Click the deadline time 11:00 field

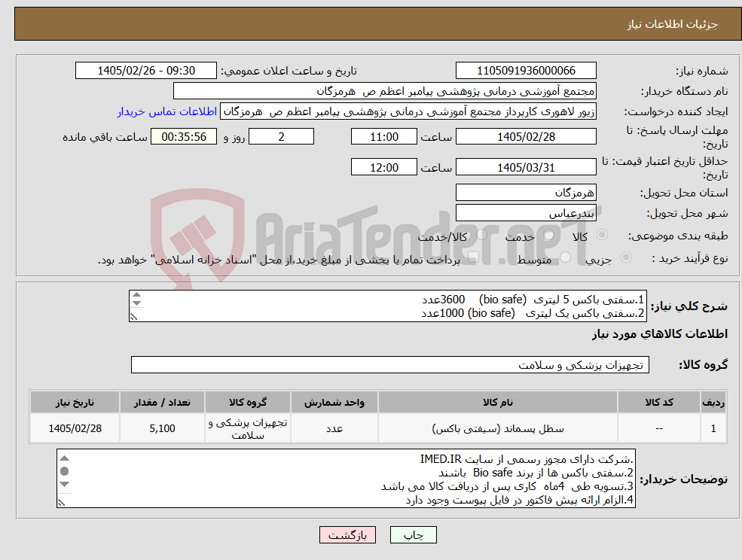click(383, 137)
